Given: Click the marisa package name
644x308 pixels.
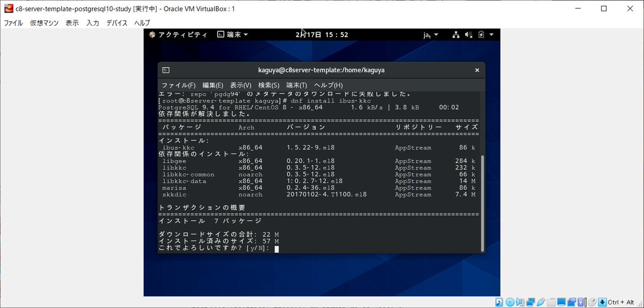Looking at the screenshot, I should [x=174, y=188].
